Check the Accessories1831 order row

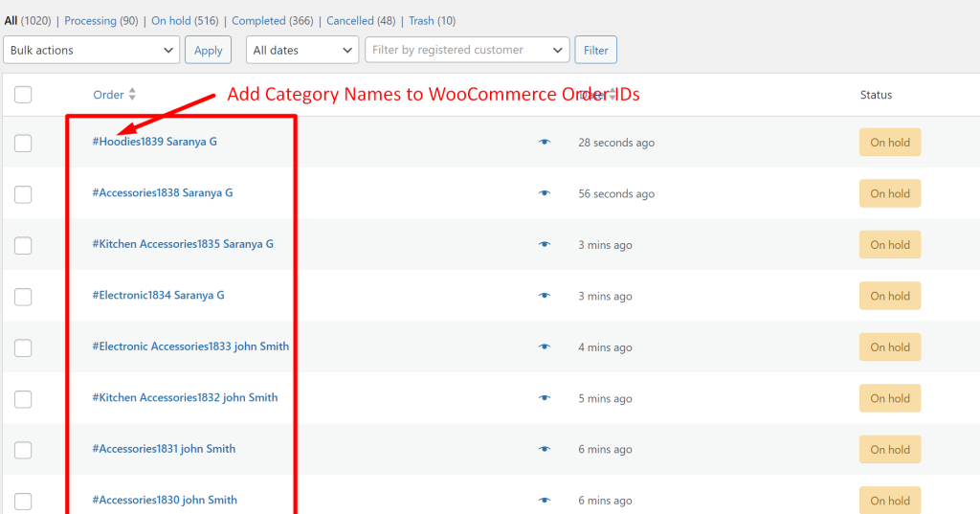point(23,450)
